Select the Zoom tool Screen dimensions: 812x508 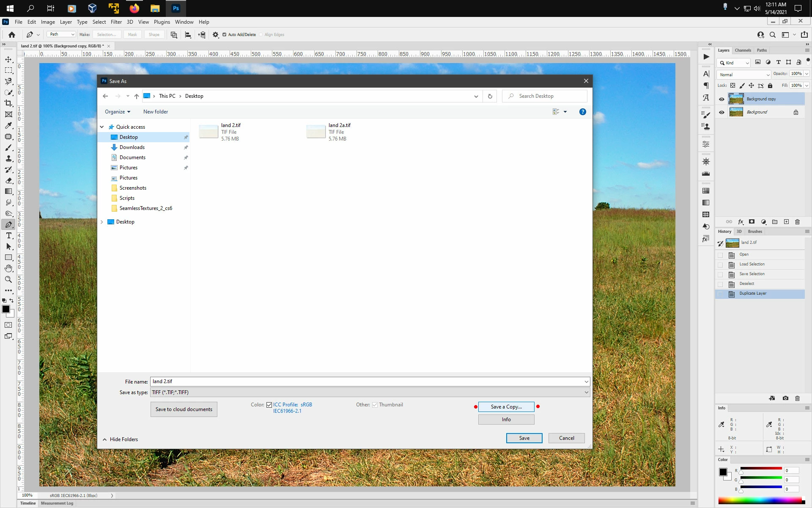click(8, 279)
